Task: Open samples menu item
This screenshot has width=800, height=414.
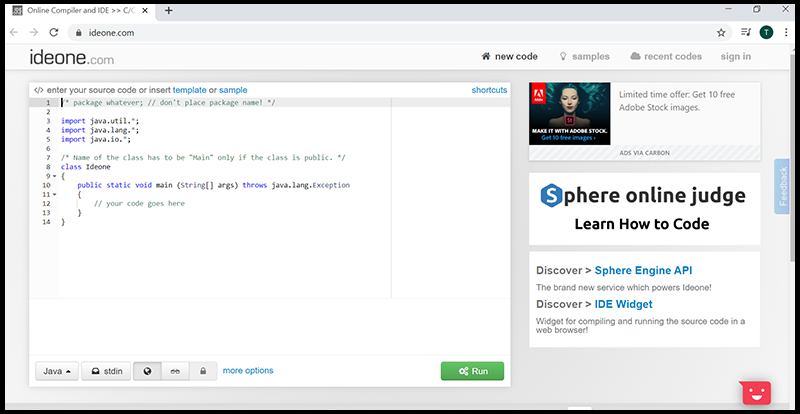Action: (x=585, y=57)
